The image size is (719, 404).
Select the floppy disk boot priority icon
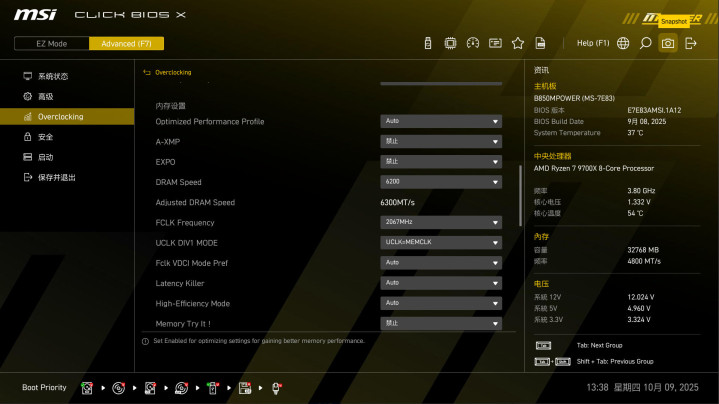coord(245,388)
